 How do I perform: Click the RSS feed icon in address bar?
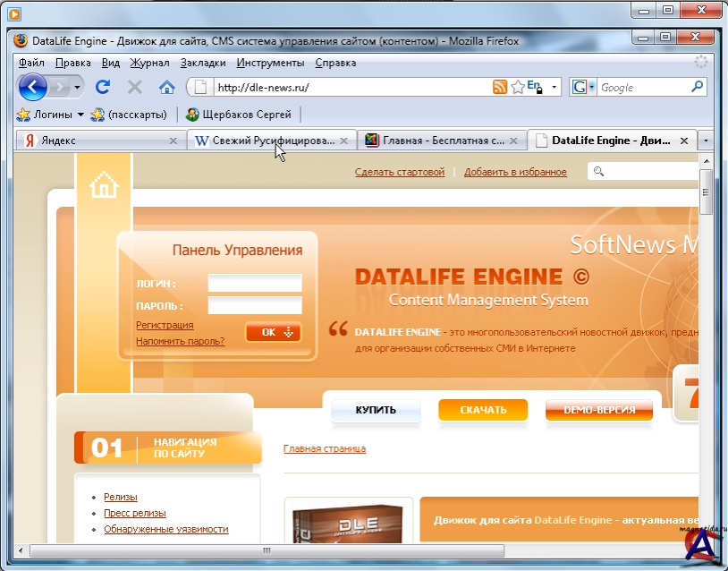500,87
